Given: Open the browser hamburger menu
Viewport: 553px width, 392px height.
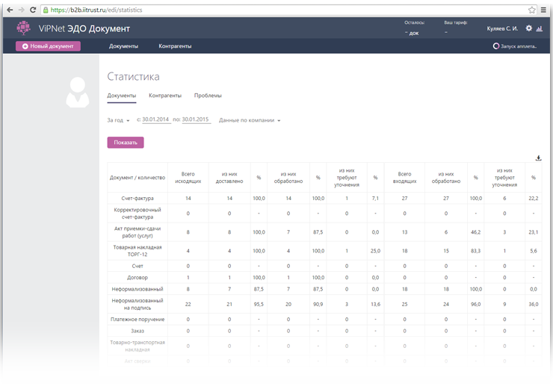Looking at the screenshot, I should 545,10.
